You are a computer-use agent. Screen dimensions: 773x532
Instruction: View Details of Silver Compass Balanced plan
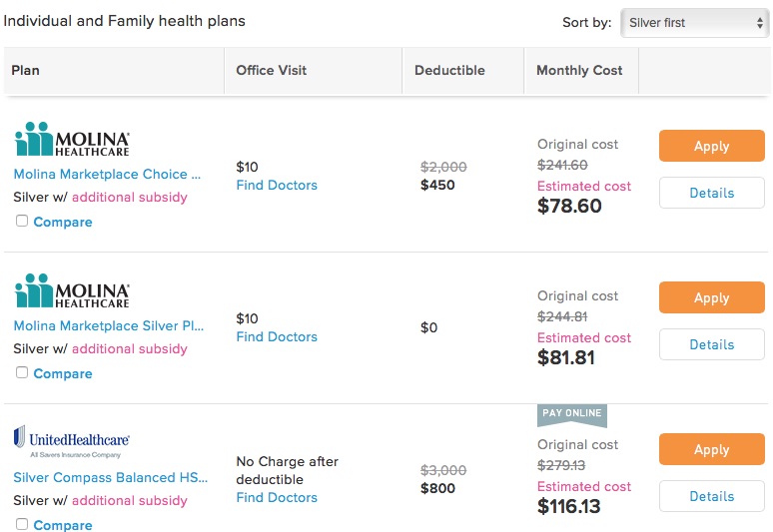click(711, 496)
